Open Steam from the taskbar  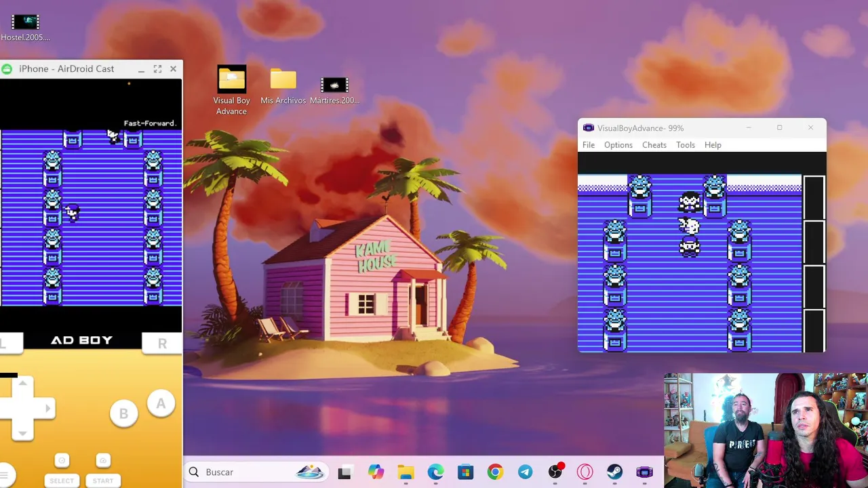point(614,472)
